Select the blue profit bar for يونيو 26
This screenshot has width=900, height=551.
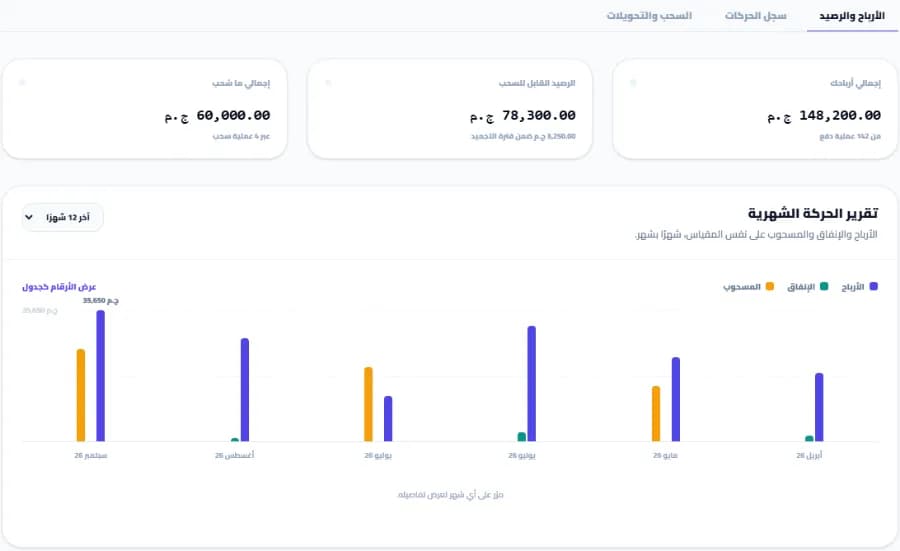[x=532, y=384]
